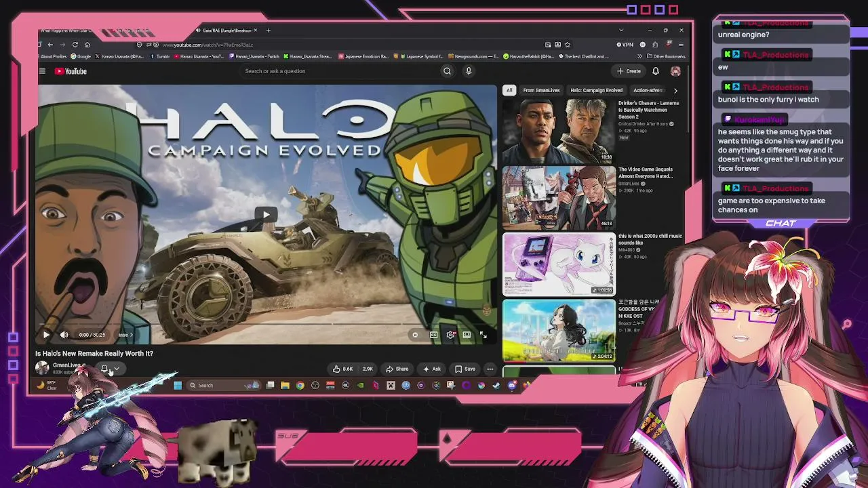Viewport: 868px width, 488px height.
Task: Save the video to a playlist
Action: tap(465, 369)
